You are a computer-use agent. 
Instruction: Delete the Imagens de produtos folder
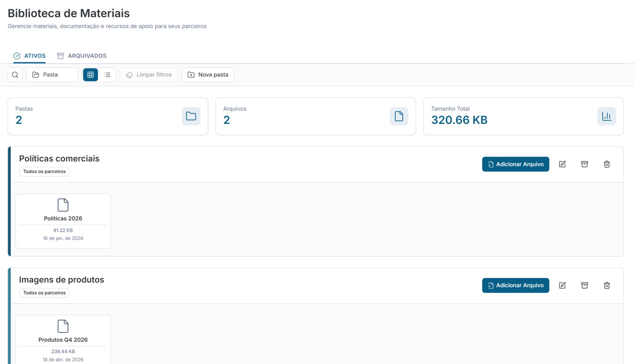pos(607,285)
